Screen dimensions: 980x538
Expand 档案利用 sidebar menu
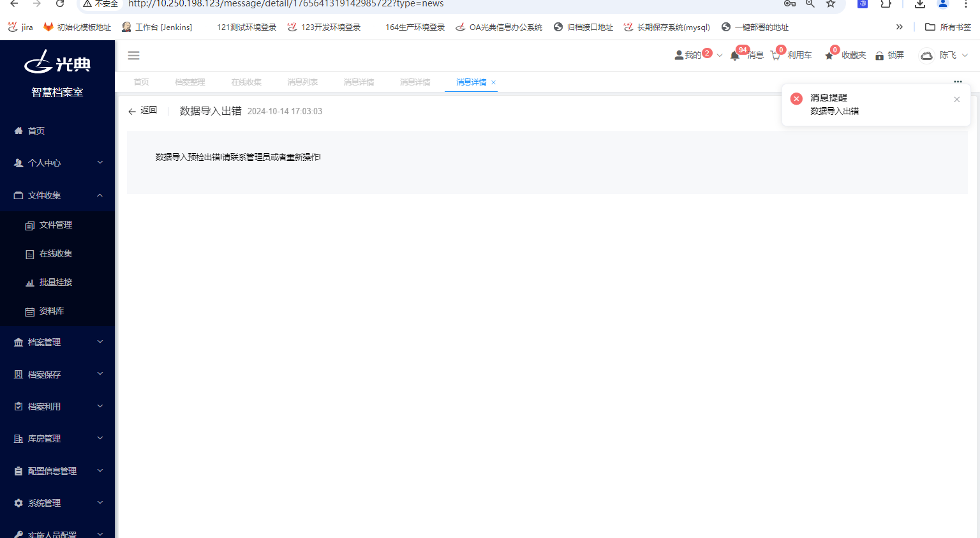57,407
